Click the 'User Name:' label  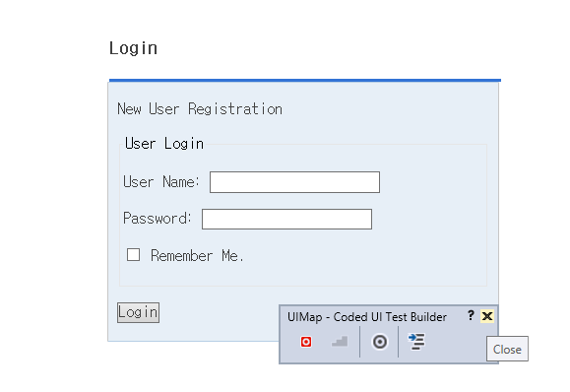(x=161, y=182)
